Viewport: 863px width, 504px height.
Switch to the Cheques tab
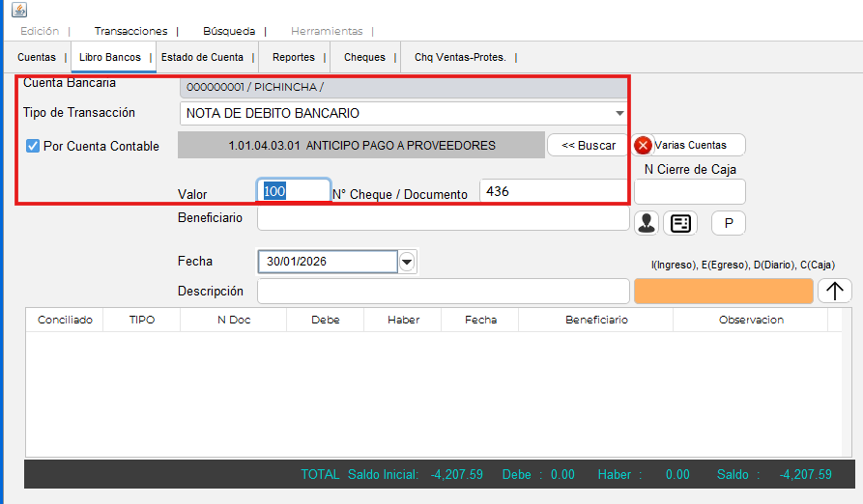pos(364,57)
